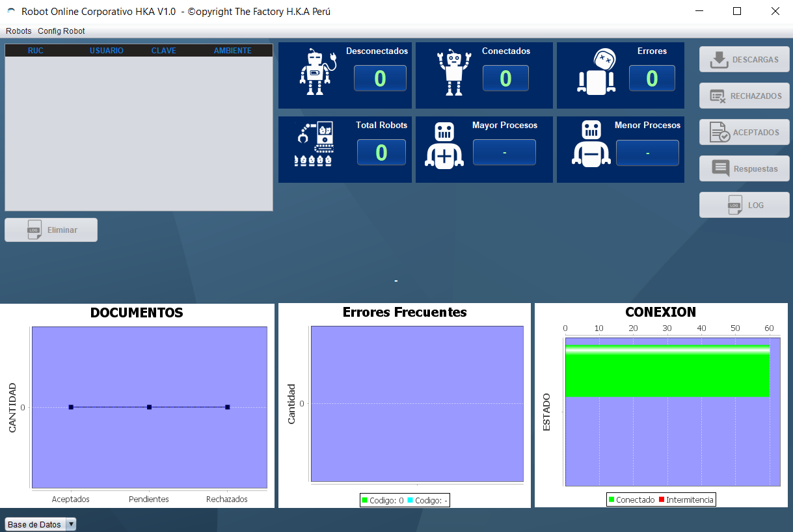
Task: Click the green Conectado legend swatch
Action: click(x=612, y=499)
